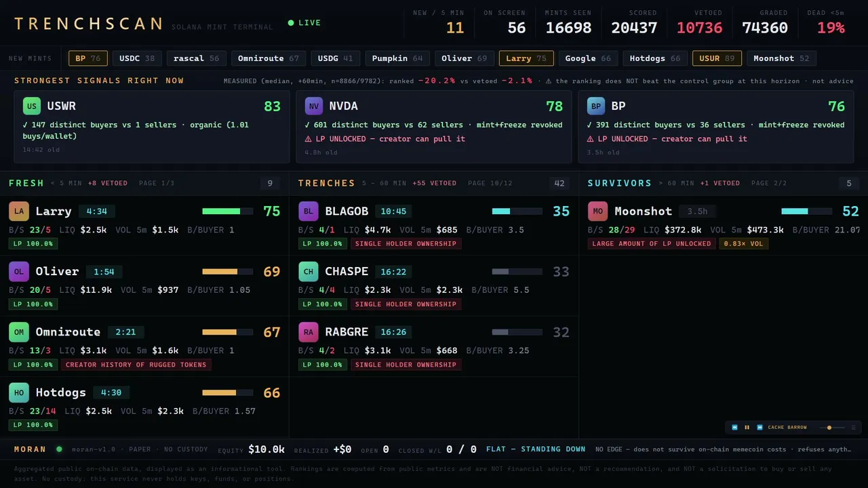Click the Omniroute OM avatar icon
The width and height of the screenshot is (868, 488).
[19, 332]
